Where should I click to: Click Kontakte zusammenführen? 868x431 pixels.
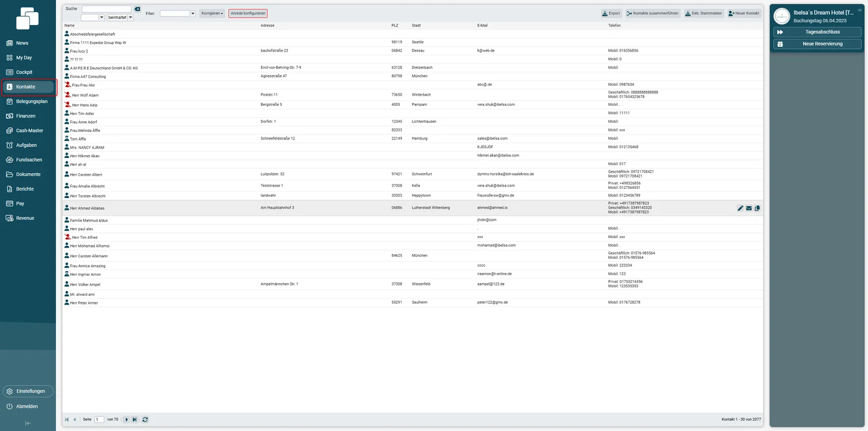652,14
